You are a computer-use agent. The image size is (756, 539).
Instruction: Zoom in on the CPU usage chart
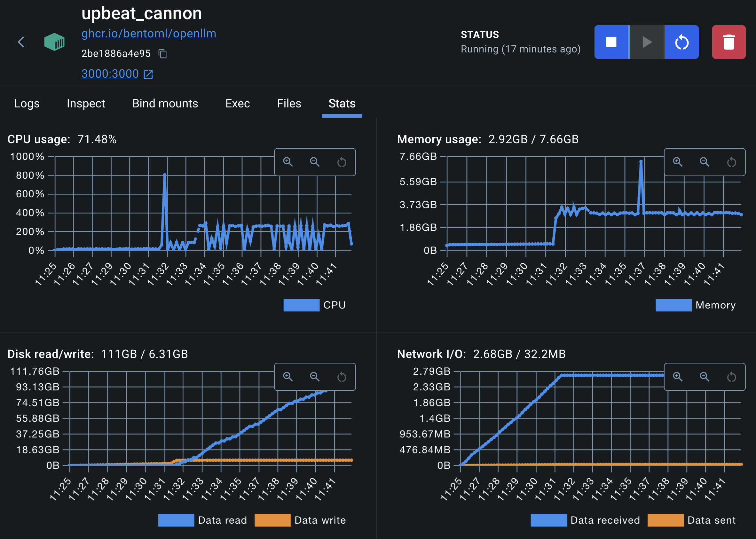pos(288,162)
